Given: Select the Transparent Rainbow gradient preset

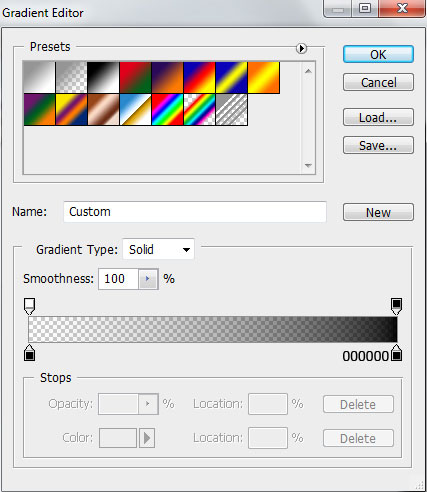Looking at the screenshot, I should coord(199,109).
